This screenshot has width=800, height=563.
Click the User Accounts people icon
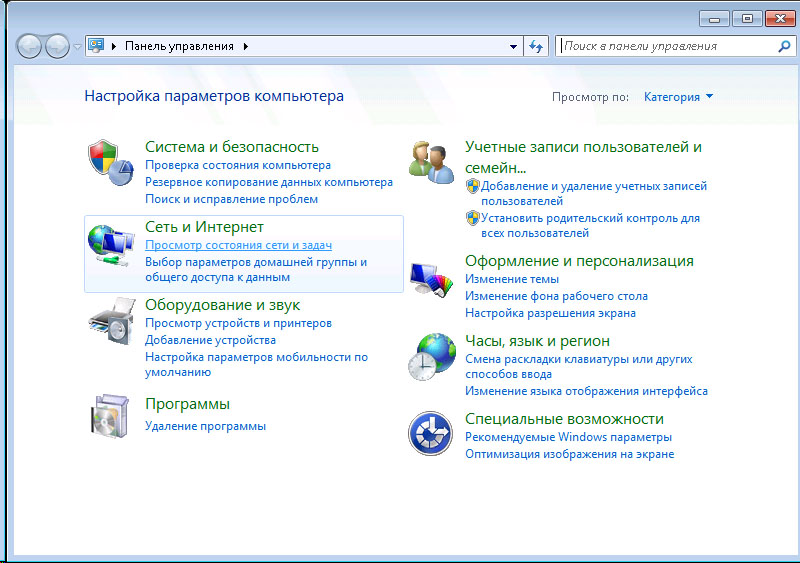click(432, 163)
